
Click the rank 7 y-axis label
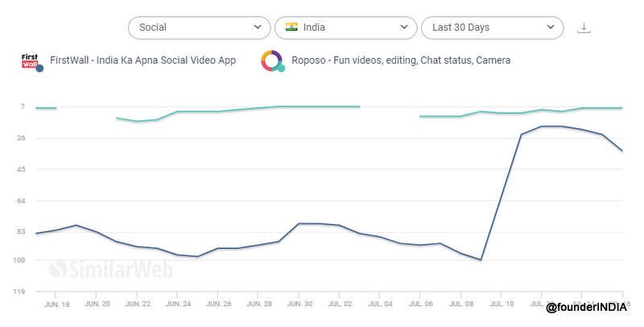tap(23, 107)
